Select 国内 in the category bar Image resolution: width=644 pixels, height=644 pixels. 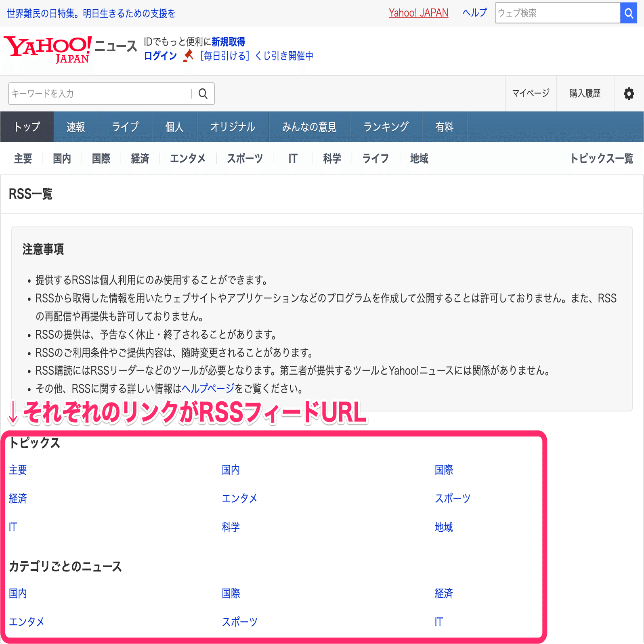pyautogui.click(x=62, y=158)
